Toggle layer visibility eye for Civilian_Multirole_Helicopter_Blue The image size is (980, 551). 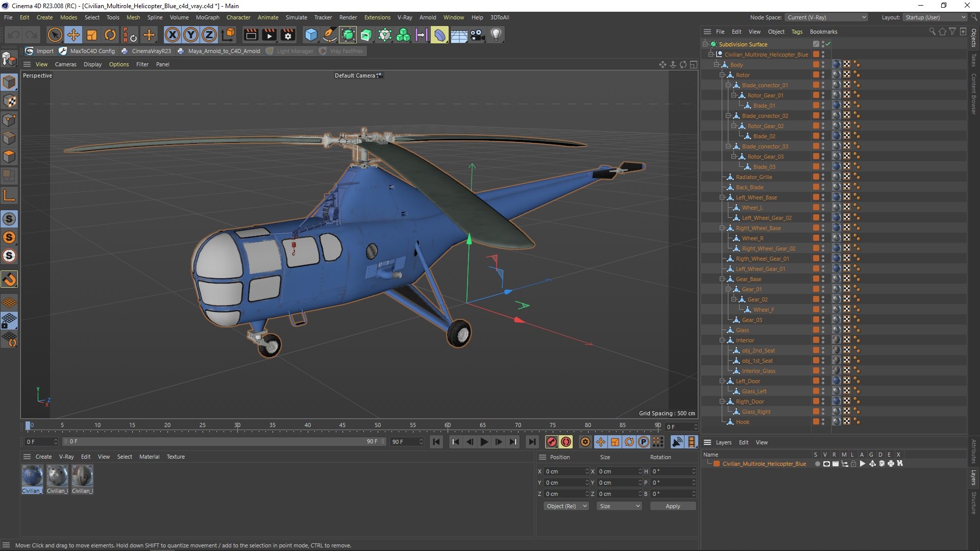pyautogui.click(x=826, y=464)
